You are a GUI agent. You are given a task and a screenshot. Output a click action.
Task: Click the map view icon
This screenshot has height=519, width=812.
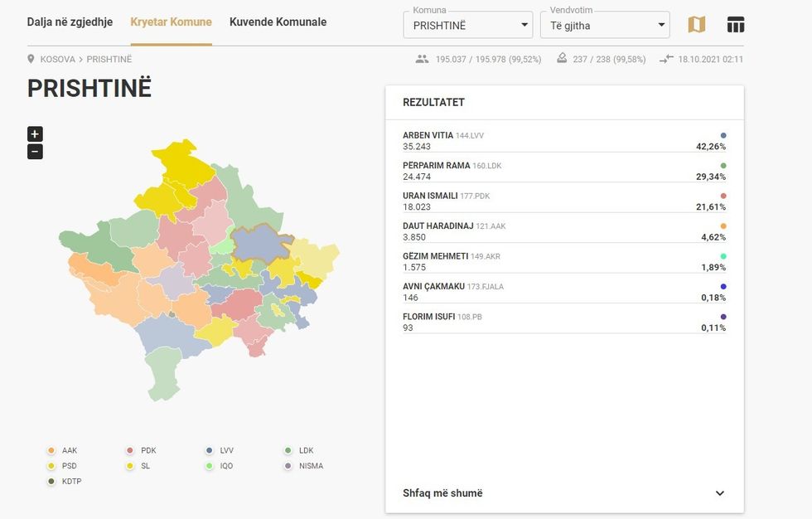pyautogui.click(x=697, y=25)
